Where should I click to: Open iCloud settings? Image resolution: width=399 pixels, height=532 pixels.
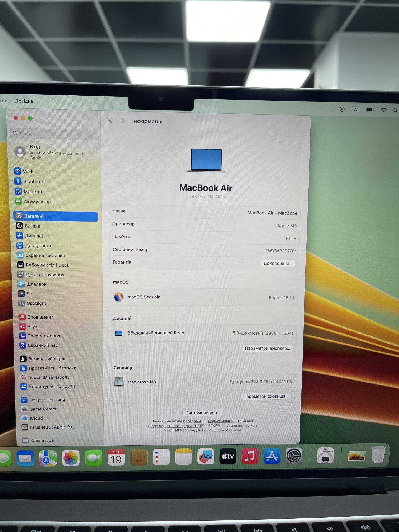pos(32,418)
